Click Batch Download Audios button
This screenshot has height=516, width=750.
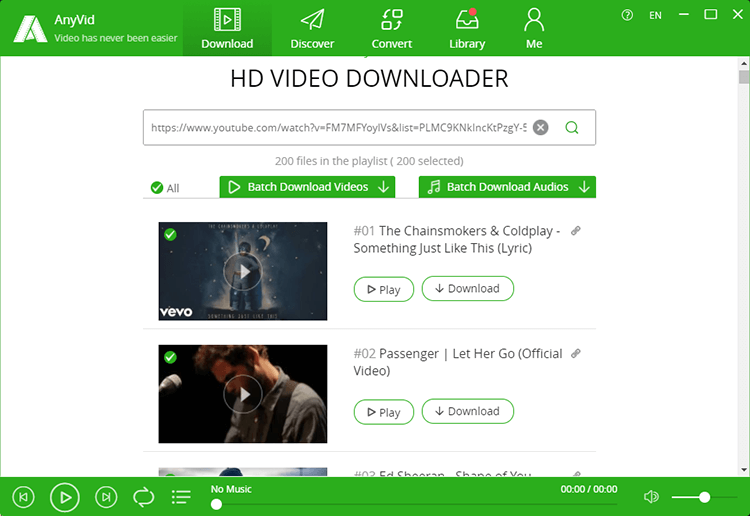(x=507, y=187)
